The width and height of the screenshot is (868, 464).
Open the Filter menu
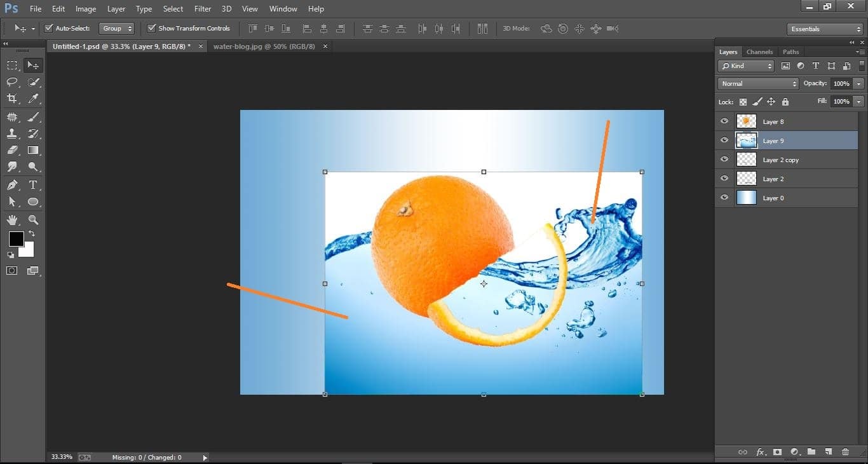pyautogui.click(x=202, y=8)
